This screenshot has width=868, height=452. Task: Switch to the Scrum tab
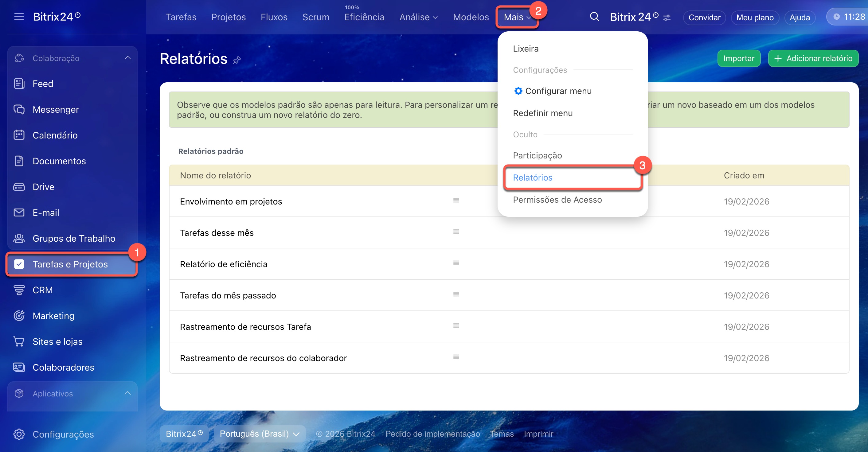[315, 17]
